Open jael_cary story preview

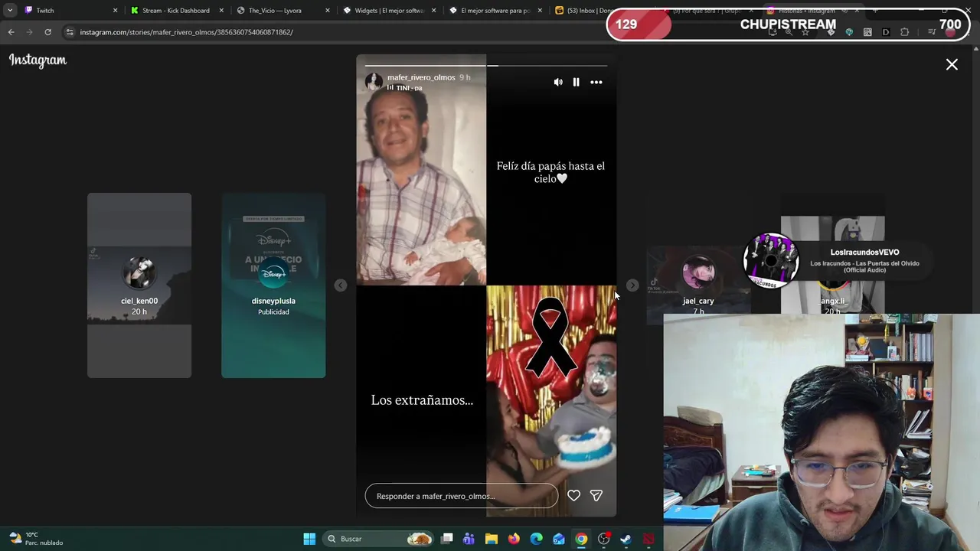click(698, 285)
